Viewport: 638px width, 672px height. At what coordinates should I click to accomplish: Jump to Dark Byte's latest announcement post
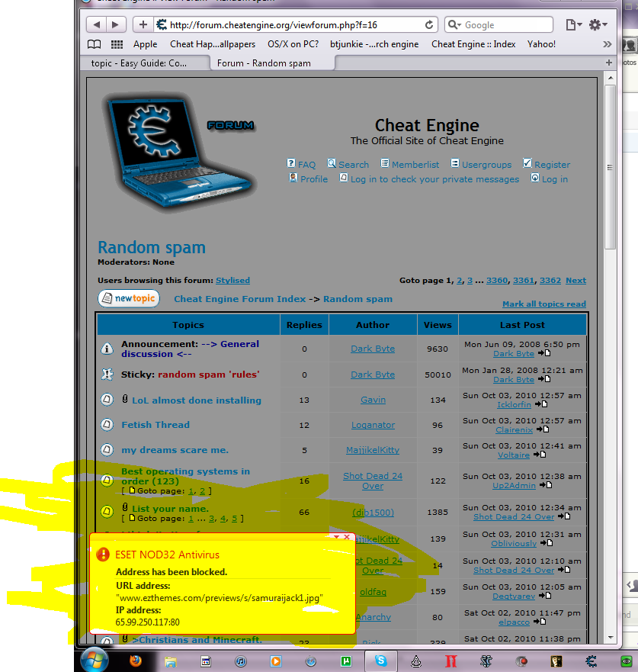pyautogui.click(x=544, y=353)
